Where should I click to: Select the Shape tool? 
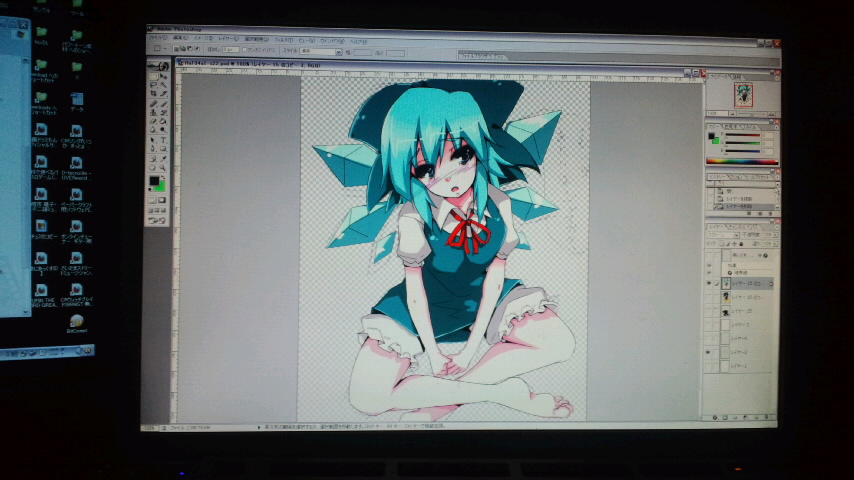click(x=164, y=148)
